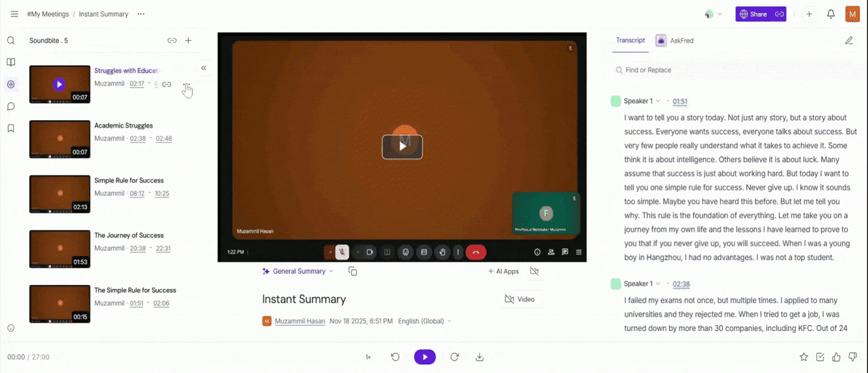Open the Academic Struggles soundbite thumbnail
The height and width of the screenshot is (373, 868).
[x=60, y=139]
